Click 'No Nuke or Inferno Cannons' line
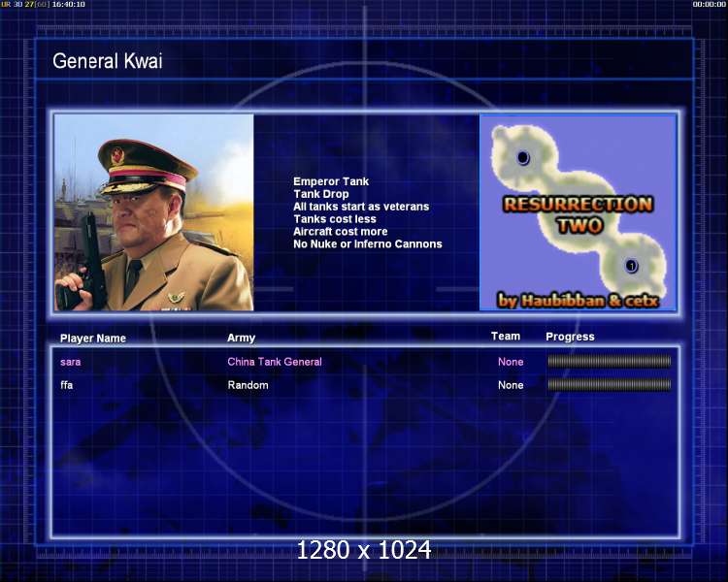 368,244
